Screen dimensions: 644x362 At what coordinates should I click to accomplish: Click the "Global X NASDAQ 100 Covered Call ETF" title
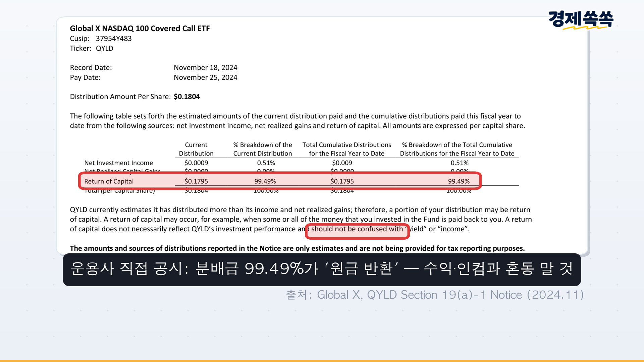tap(140, 28)
